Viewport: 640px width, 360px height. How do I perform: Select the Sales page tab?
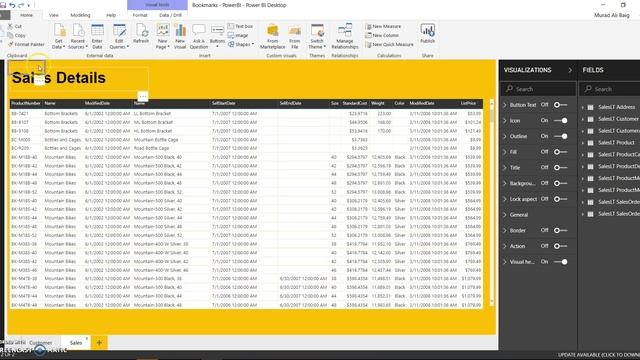[76, 343]
